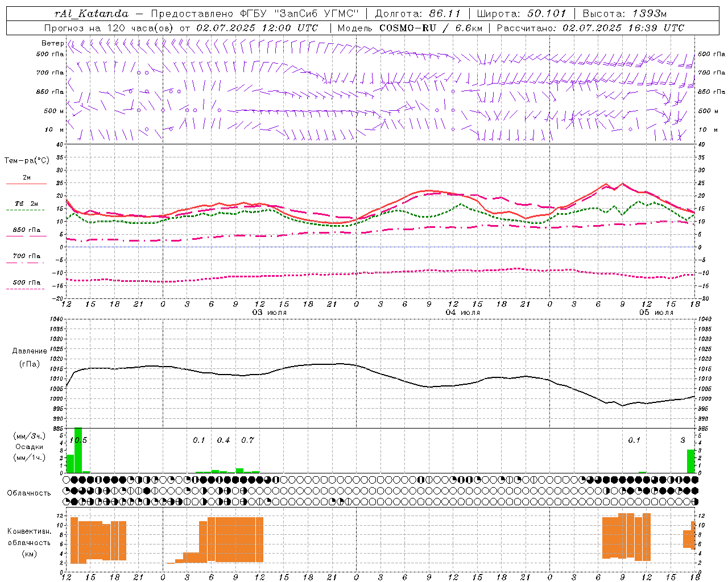Click the '700 гПа' temperature legend entry
Screen dimensions: 728x582
tap(26, 256)
